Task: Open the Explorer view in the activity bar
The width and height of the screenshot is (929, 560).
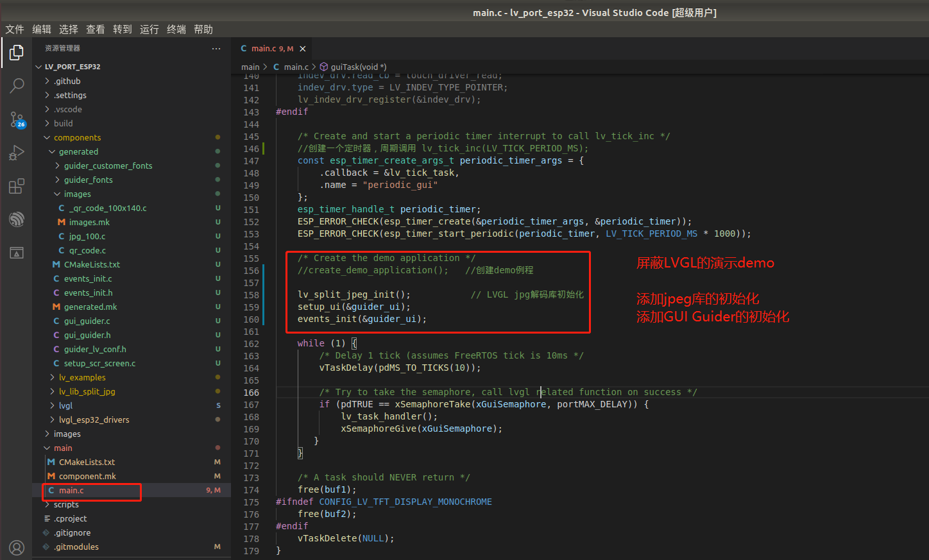Action: coord(16,53)
